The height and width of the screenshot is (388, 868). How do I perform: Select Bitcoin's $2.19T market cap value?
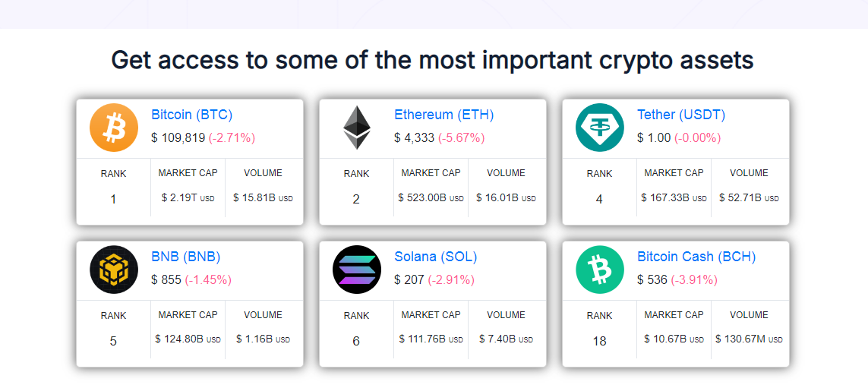[x=179, y=198]
